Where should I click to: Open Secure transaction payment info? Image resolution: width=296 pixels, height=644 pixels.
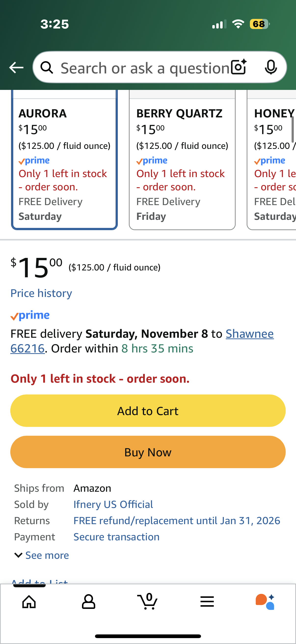point(116,537)
